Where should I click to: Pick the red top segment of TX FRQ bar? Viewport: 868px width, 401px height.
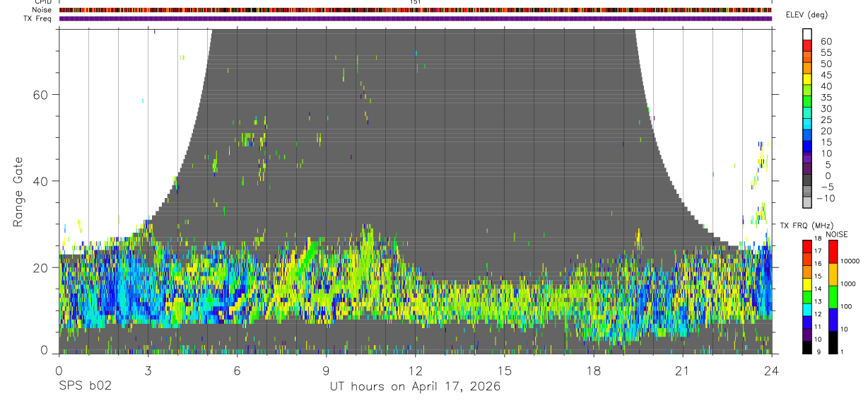coord(807,246)
